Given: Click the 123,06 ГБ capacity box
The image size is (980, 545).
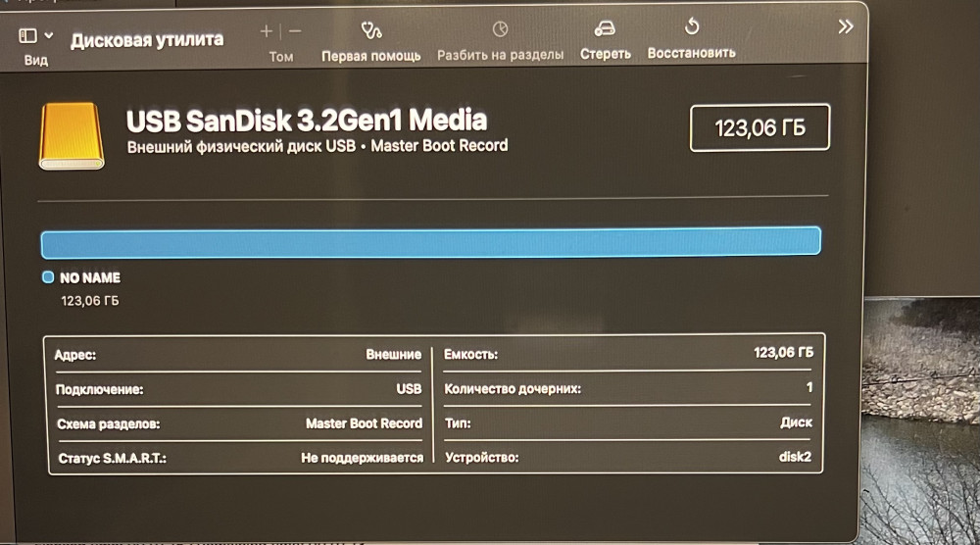Looking at the screenshot, I should pyautogui.click(x=759, y=128).
